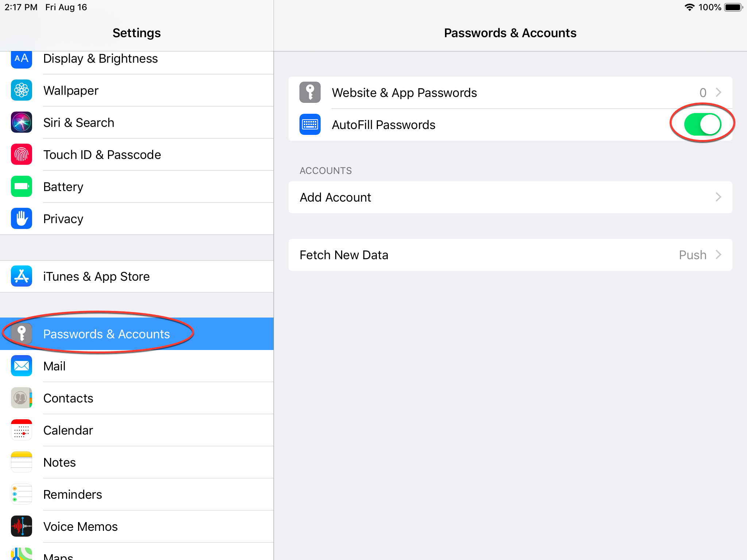Open Calendar settings
747x560 pixels.
(x=137, y=430)
